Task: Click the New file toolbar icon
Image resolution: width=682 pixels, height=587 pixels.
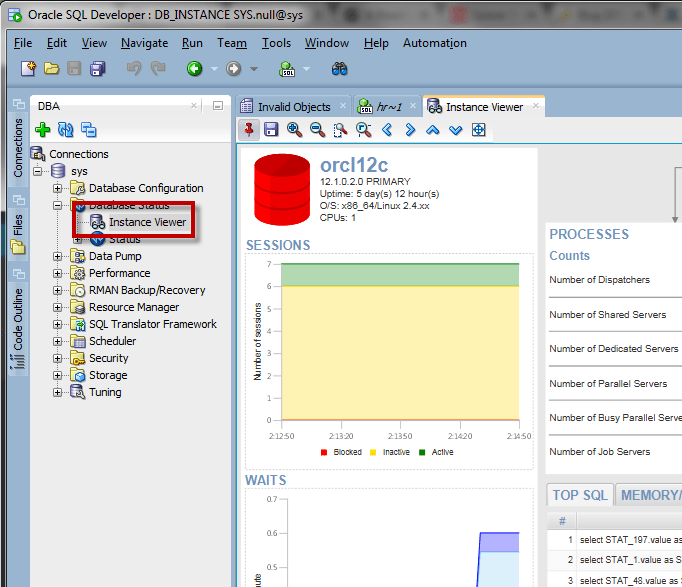Action: 29,69
